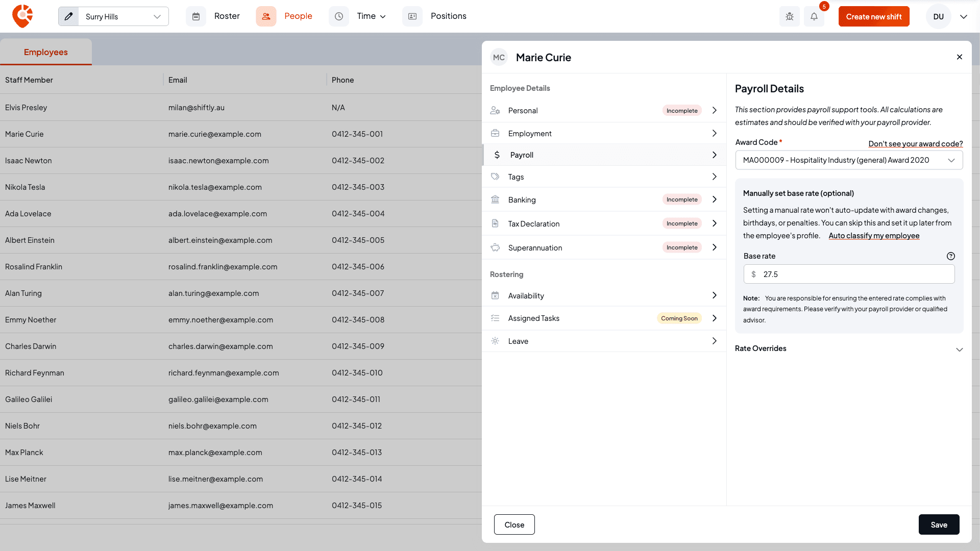Open the Payroll section row
This screenshot has height=551, width=980.
[604, 155]
